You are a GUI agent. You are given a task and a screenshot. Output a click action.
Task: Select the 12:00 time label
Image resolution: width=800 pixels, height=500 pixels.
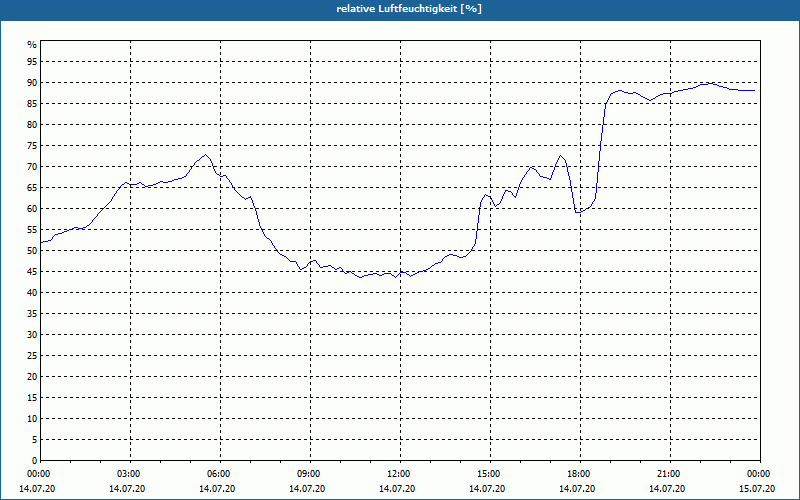click(x=399, y=474)
